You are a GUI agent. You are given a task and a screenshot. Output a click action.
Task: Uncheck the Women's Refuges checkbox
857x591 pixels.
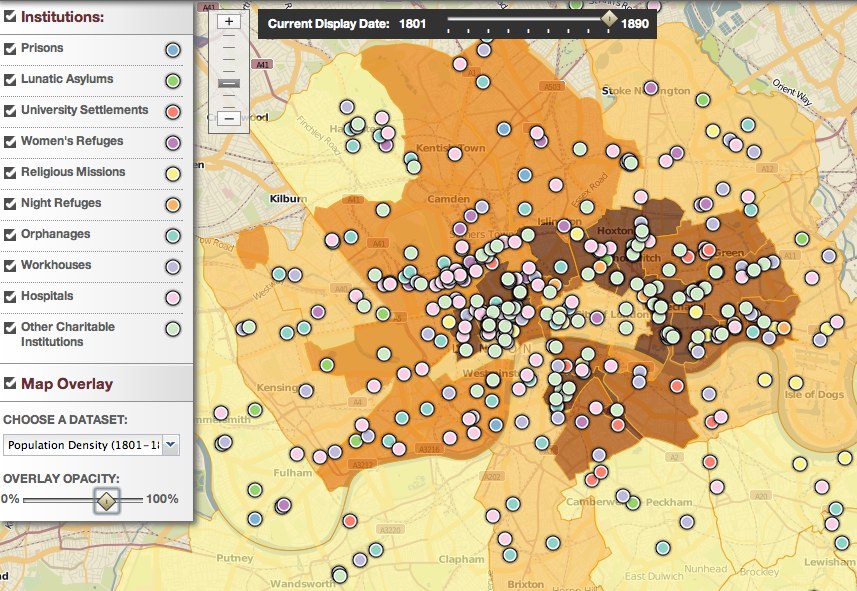pyautogui.click(x=9, y=142)
